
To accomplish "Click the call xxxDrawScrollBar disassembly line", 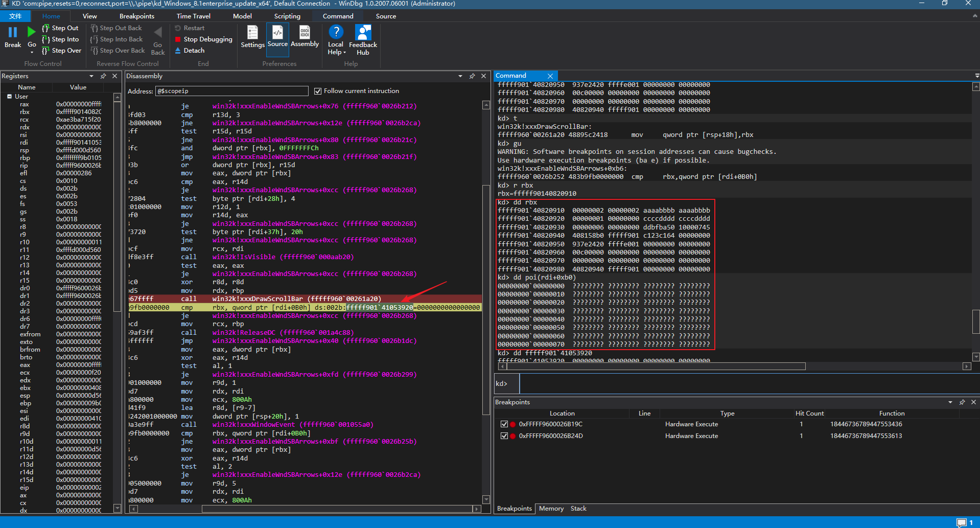I will click(x=305, y=299).
